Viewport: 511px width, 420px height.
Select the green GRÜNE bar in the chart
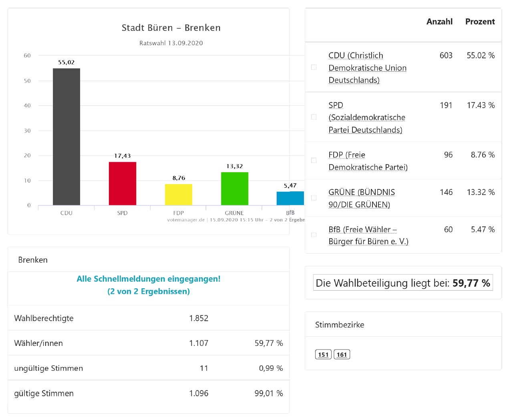[x=234, y=188]
